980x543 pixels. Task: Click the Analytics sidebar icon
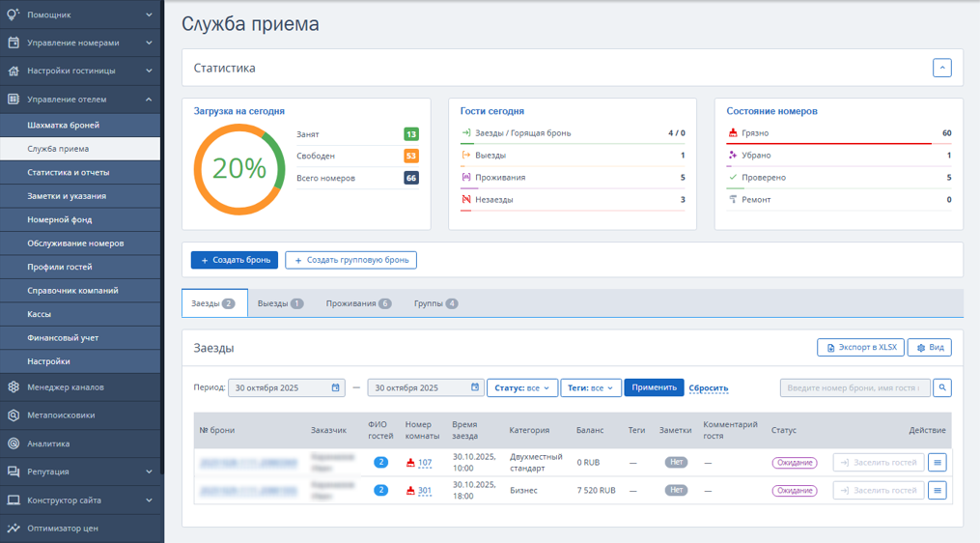coord(14,444)
